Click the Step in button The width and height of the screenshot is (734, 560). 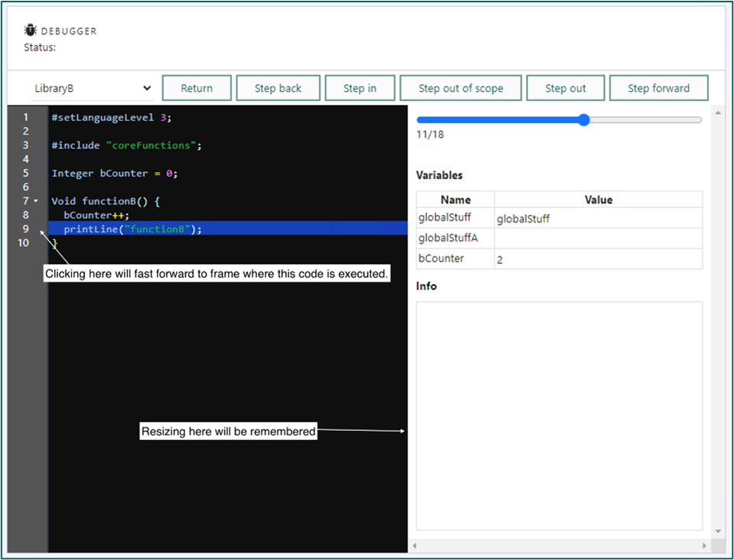point(360,88)
